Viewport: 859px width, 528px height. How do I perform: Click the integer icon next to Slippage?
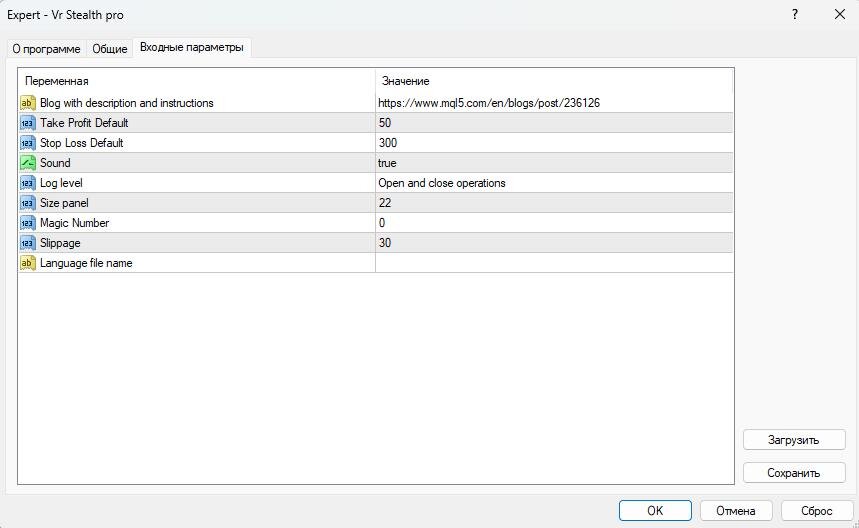pos(27,243)
